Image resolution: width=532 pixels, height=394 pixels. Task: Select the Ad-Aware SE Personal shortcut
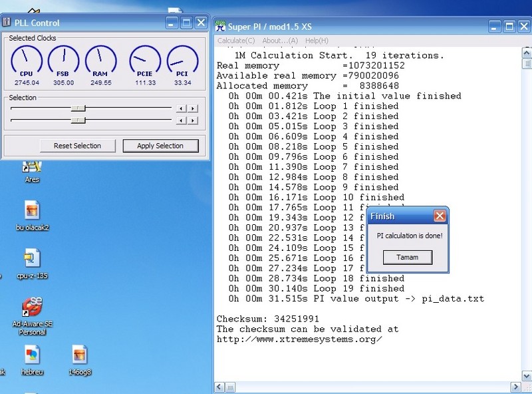pos(32,316)
